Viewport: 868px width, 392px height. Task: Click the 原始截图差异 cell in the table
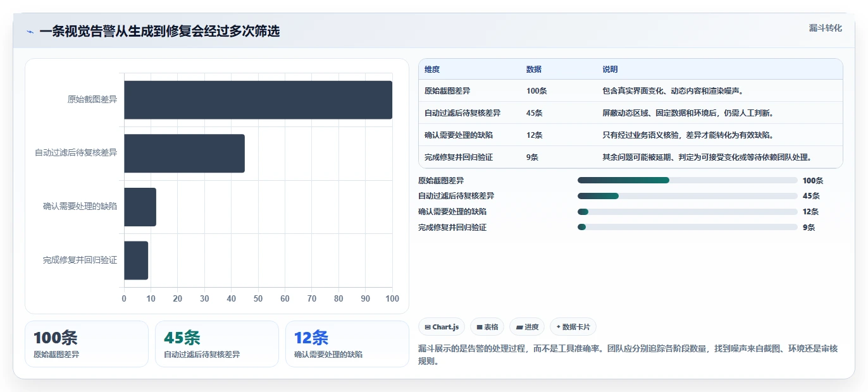pyautogui.click(x=447, y=91)
